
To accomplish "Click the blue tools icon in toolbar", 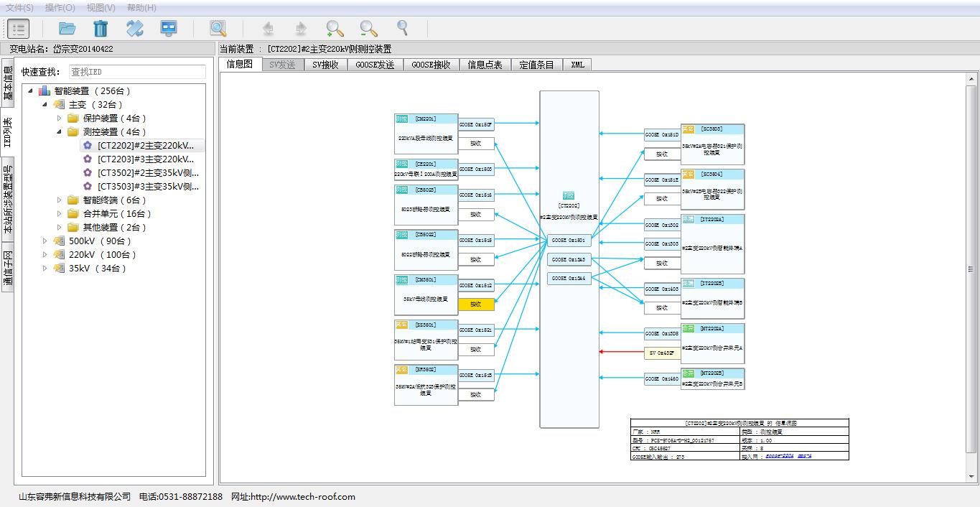I will [x=135, y=29].
